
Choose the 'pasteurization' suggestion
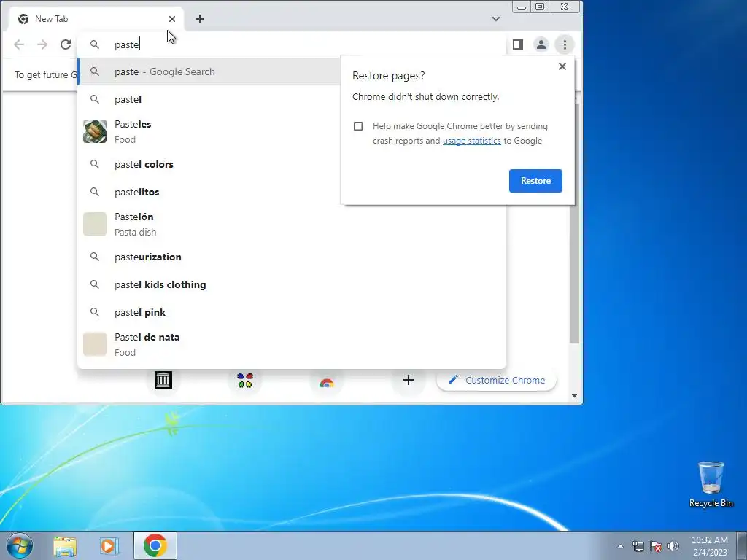tap(292, 257)
